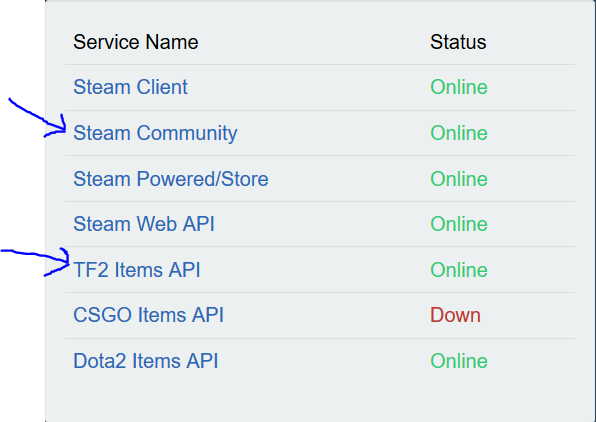Viewport: 596px width, 422px height.
Task: Click the blue arrow pointing at Steam Community
Action: click(38, 117)
